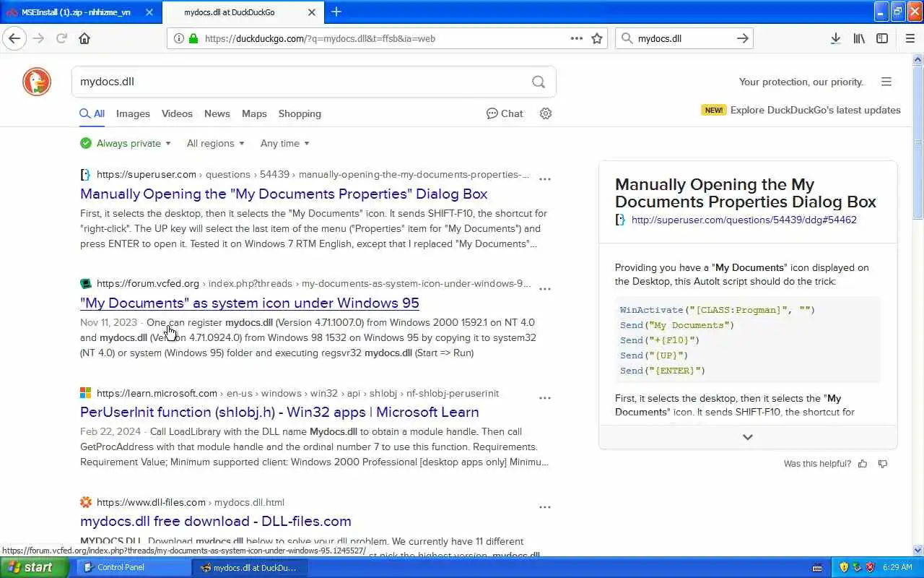This screenshot has width=924, height=578.
Task: Click the 6:29 AM clock
Action: tap(897, 567)
